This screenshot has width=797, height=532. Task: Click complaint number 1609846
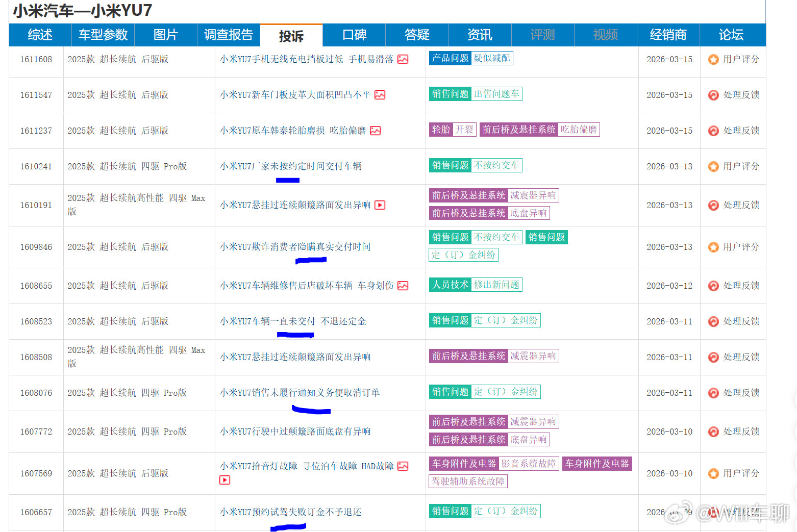click(36, 247)
